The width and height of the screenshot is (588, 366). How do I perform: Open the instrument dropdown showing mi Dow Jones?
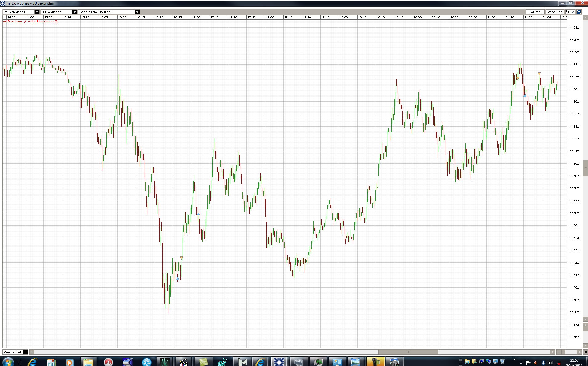pos(21,12)
